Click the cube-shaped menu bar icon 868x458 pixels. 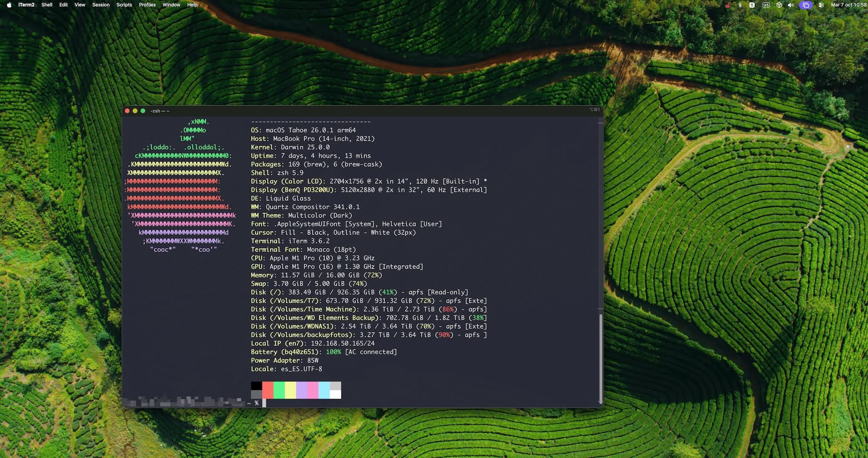tap(779, 5)
